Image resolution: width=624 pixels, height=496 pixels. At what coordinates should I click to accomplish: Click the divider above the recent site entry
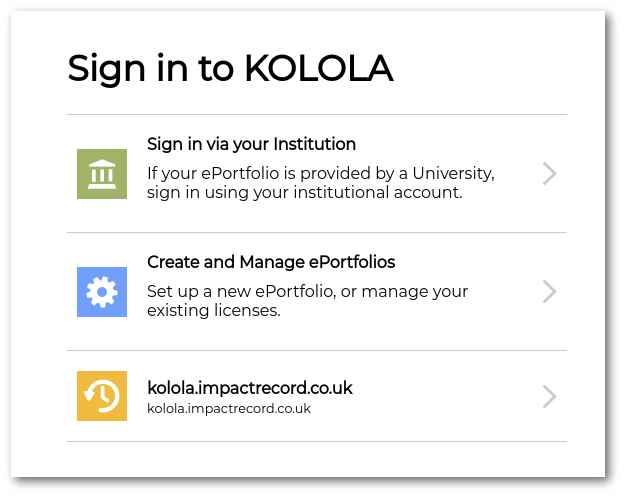point(317,351)
